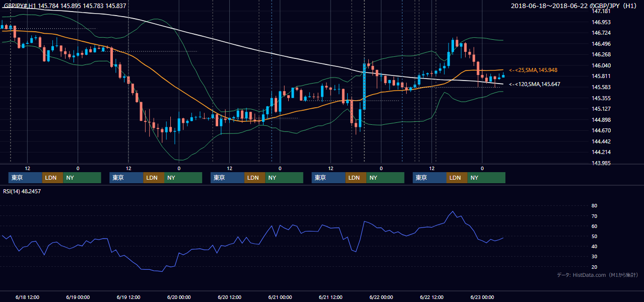This screenshot has height=302, width=644.
Task: Select the 6/22 00:00 time axis label
Action: [x=381, y=297]
